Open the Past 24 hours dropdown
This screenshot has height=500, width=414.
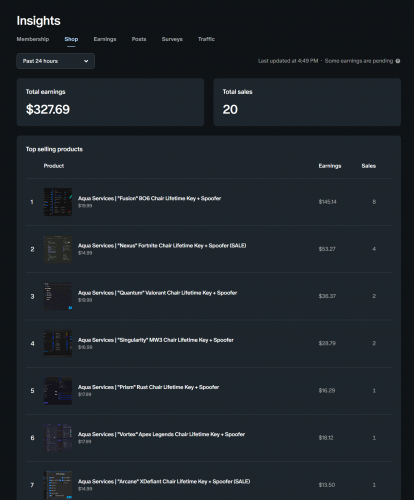[56, 61]
